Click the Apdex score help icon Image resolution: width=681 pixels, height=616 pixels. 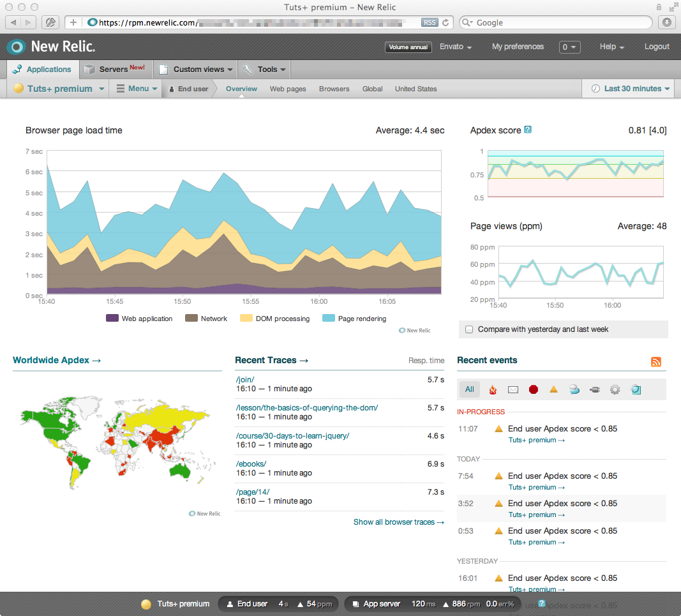(528, 130)
